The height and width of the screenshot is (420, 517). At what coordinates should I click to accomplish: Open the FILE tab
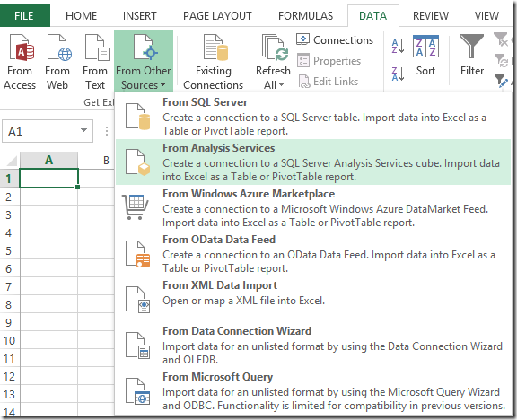point(24,15)
